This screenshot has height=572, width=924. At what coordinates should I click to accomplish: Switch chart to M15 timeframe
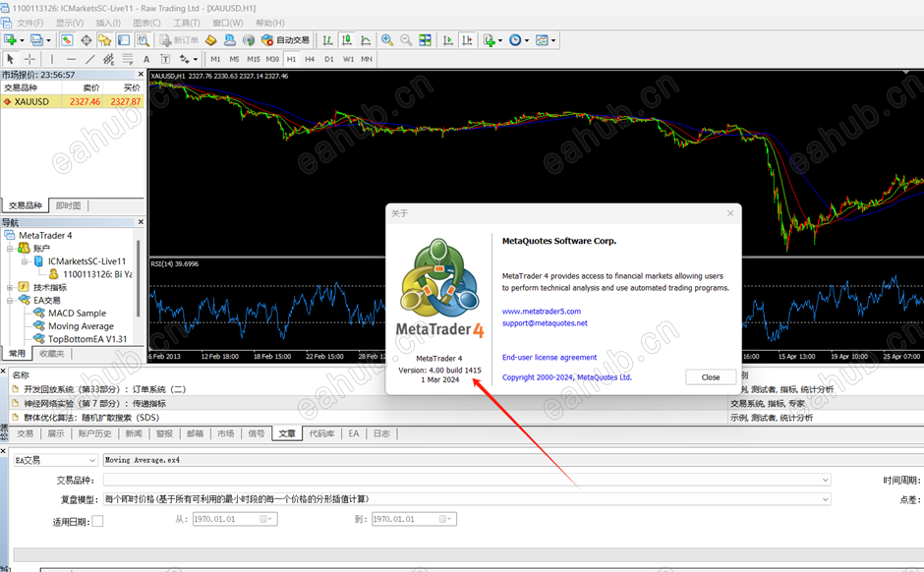[254, 59]
